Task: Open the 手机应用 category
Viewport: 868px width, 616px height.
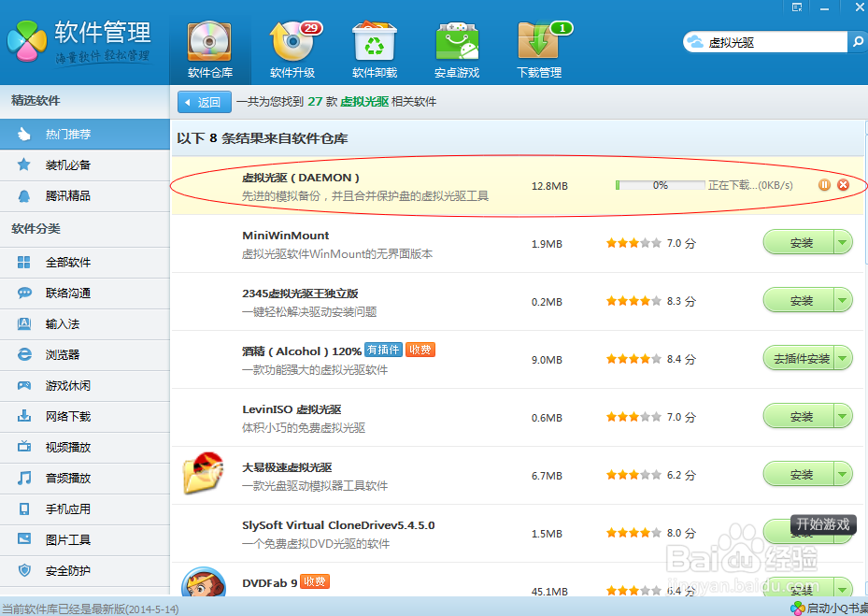Action: coord(85,509)
